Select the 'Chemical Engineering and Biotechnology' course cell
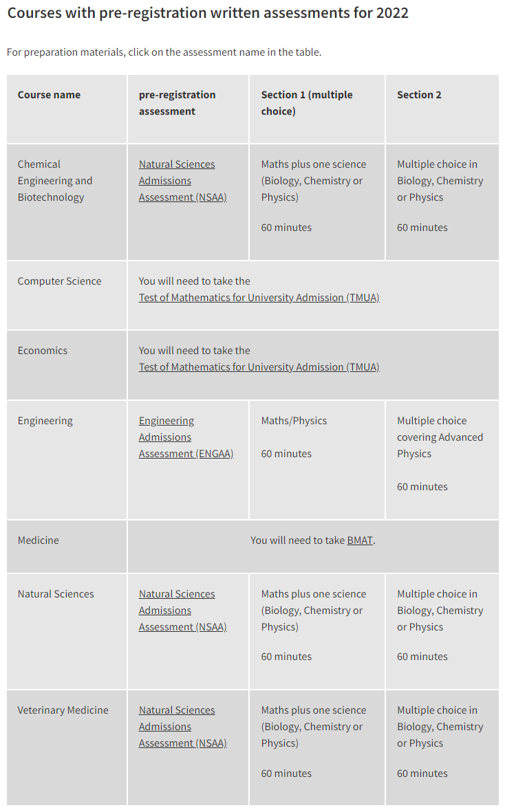 (67, 202)
